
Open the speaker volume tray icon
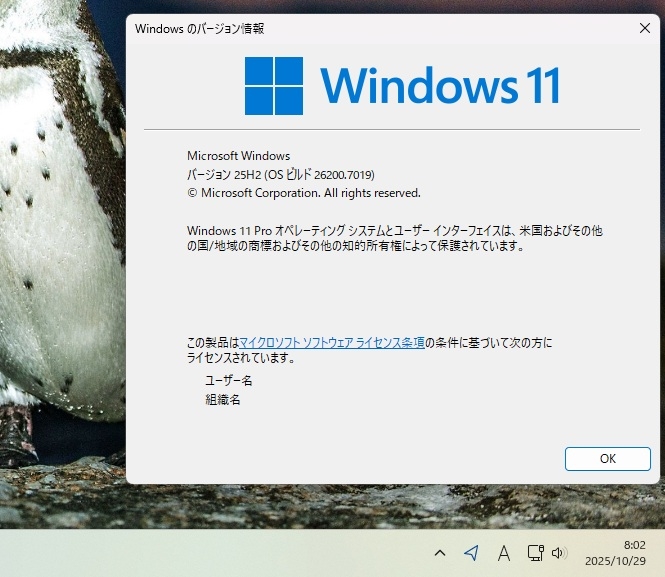pyautogui.click(x=558, y=553)
